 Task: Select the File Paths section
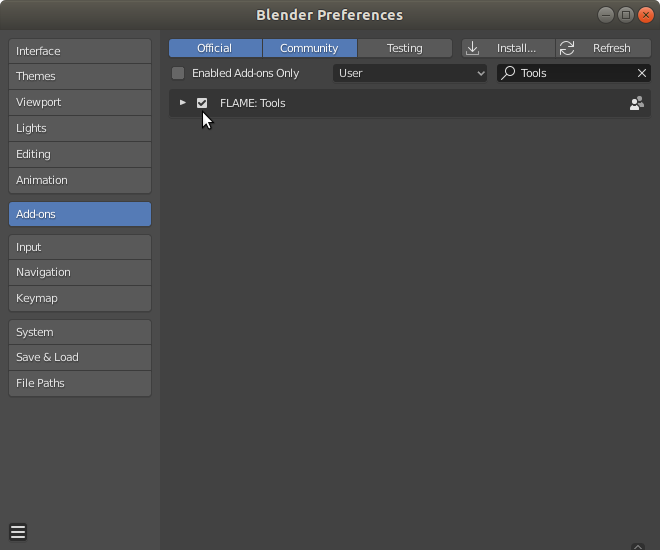(80, 383)
